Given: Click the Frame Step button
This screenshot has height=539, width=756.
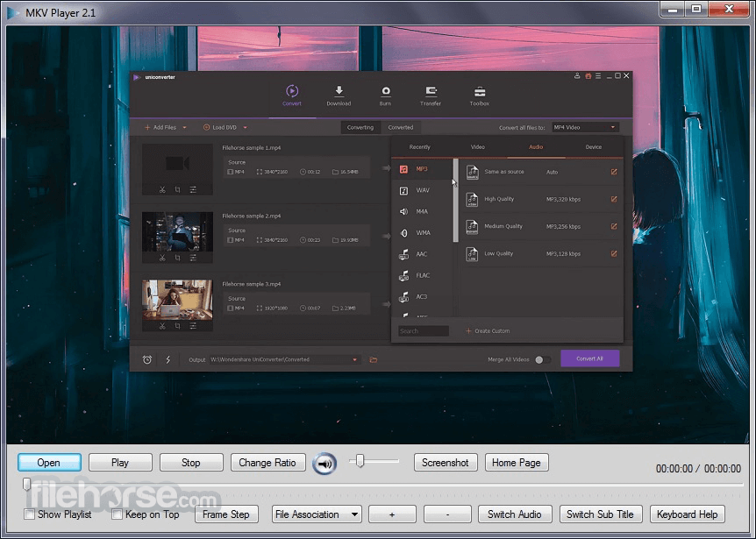Looking at the screenshot, I should click(226, 514).
